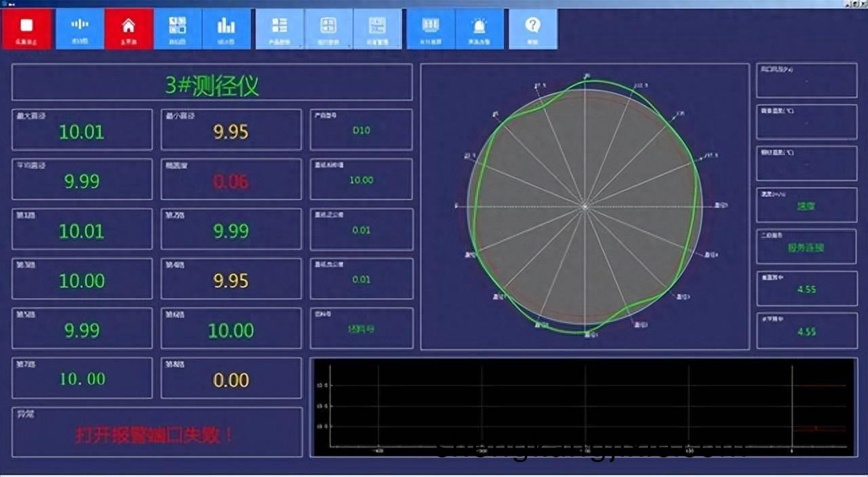868x477 pixels.
Task: Select the channel 7 reading 10. 00
Action: point(82,379)
